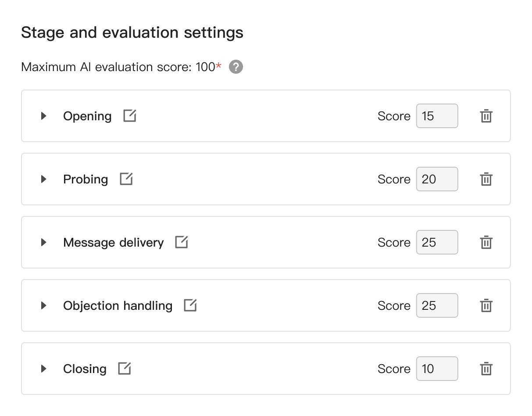Delete the Closing stage

(486, 369)
